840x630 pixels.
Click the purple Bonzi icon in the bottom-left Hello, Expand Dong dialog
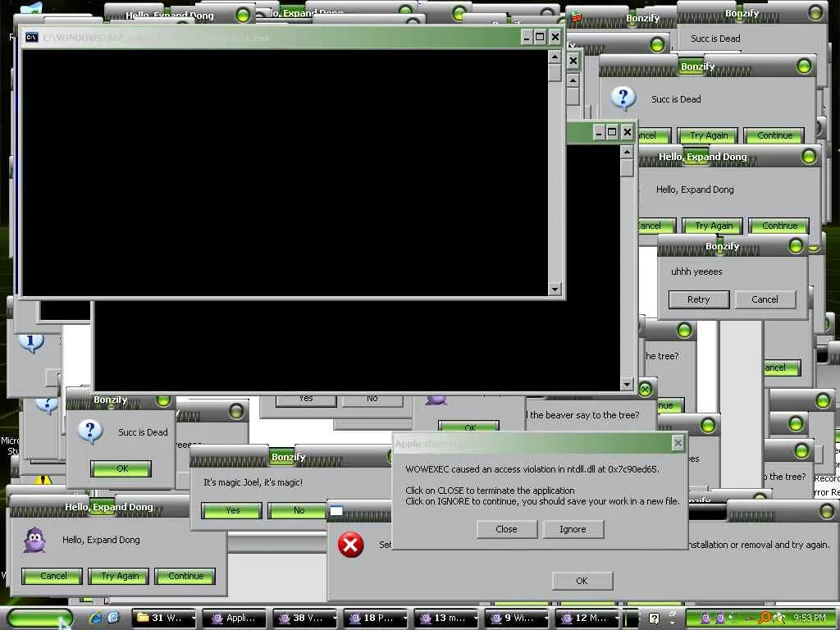(34, 540)
